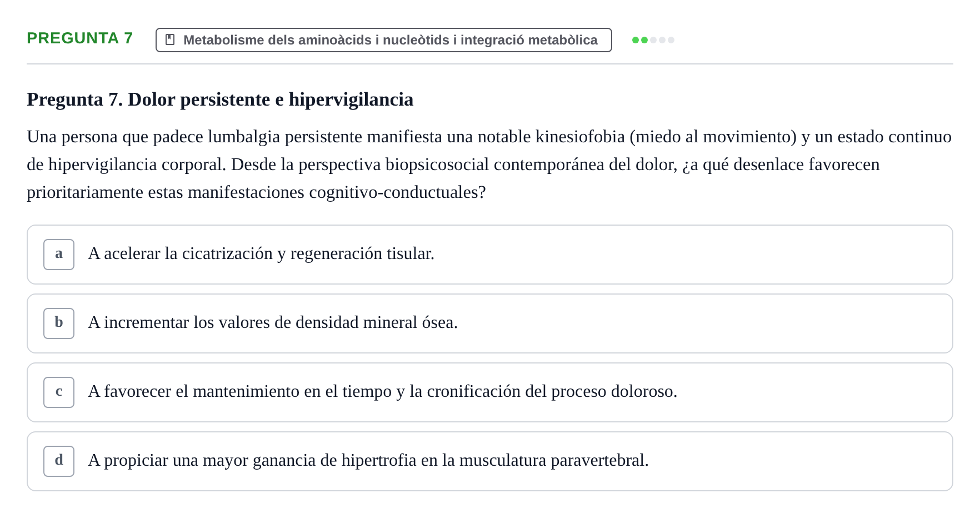Viewport: 980px width, 518px height.
Task: Pick answer about cronificación del proceso doloroso
Action: tap(490, 392)
